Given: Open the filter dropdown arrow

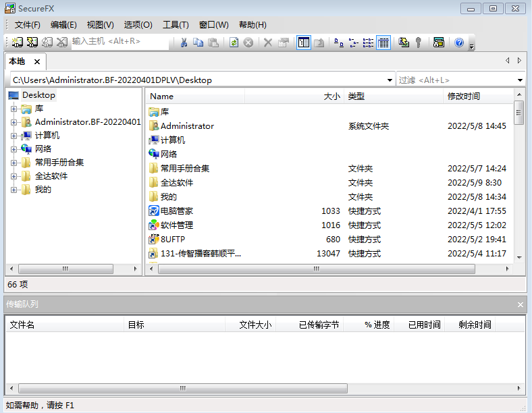Looking at the screenshot, I should tap(520, 80).
